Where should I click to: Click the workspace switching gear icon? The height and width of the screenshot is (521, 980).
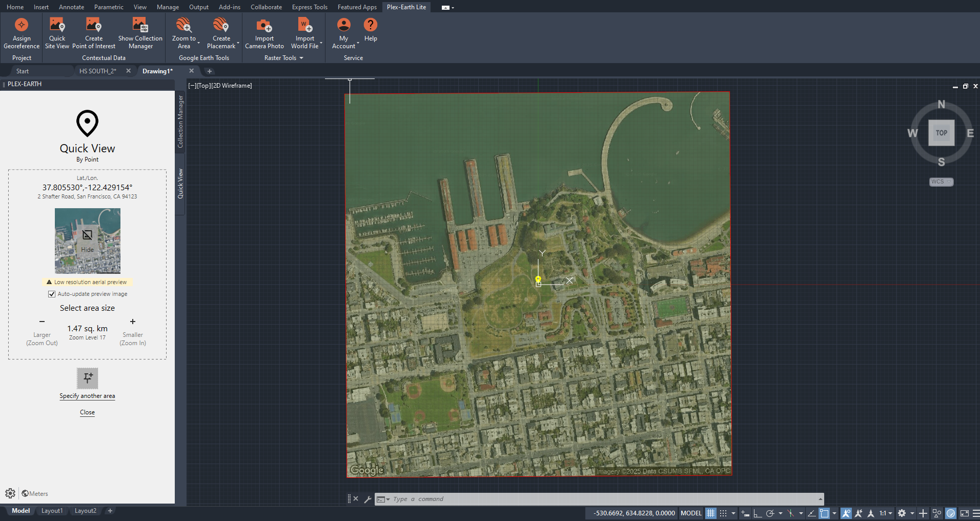902,513
